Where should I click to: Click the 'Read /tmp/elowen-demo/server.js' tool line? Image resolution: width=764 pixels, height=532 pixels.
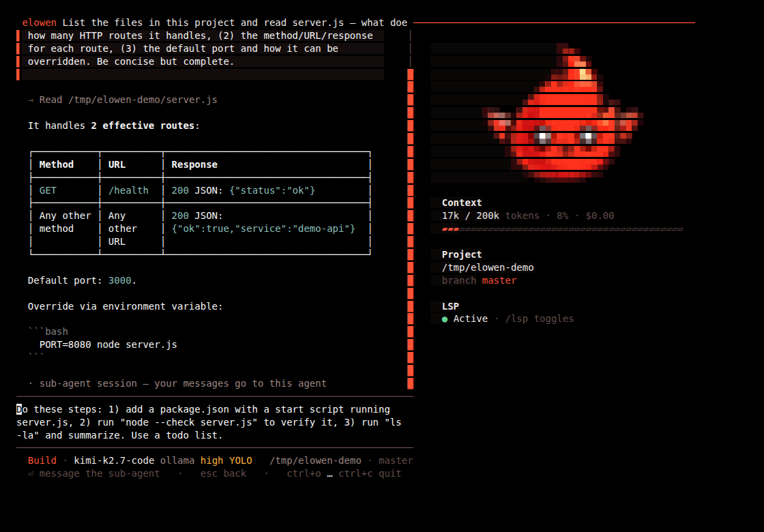122,100
